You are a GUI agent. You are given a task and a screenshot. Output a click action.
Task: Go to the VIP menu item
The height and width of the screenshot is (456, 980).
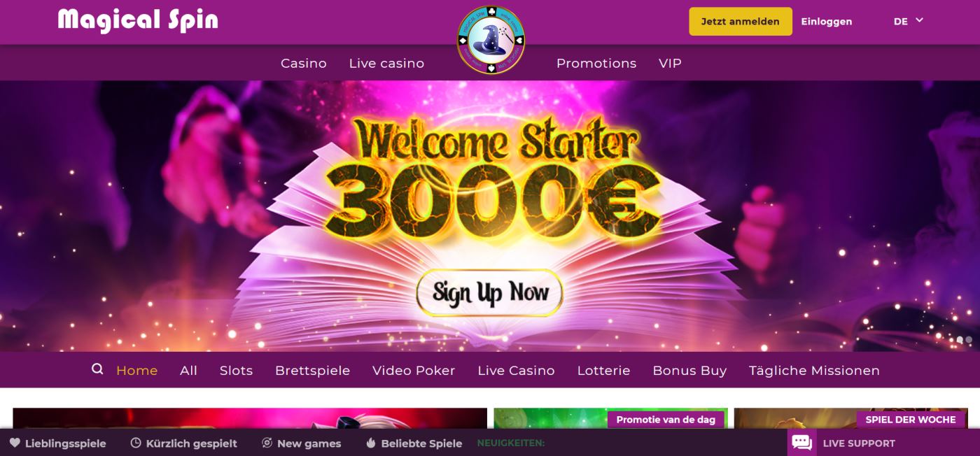tap(670, 64)
